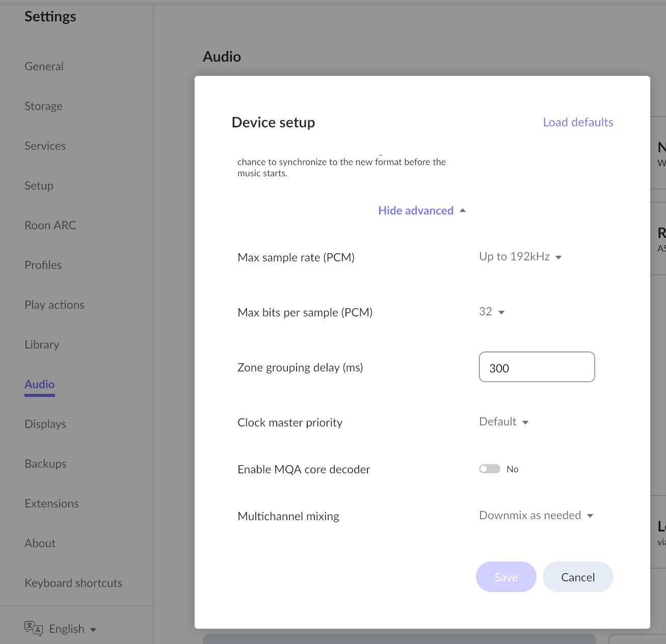Select Roon ARC in sidebar
The height and width of the screenshot is (644, 666).
pos(50,226)
